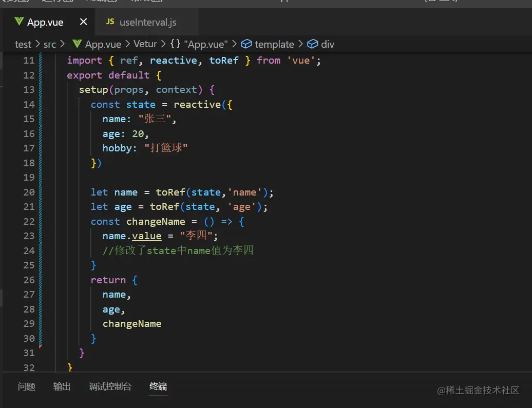
Task: Click 'setup' on line 13
Action: (93, 90)
